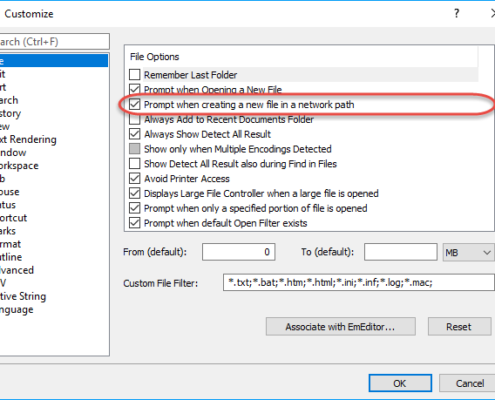Check Always Add to Recent Documents Folder

135,119
